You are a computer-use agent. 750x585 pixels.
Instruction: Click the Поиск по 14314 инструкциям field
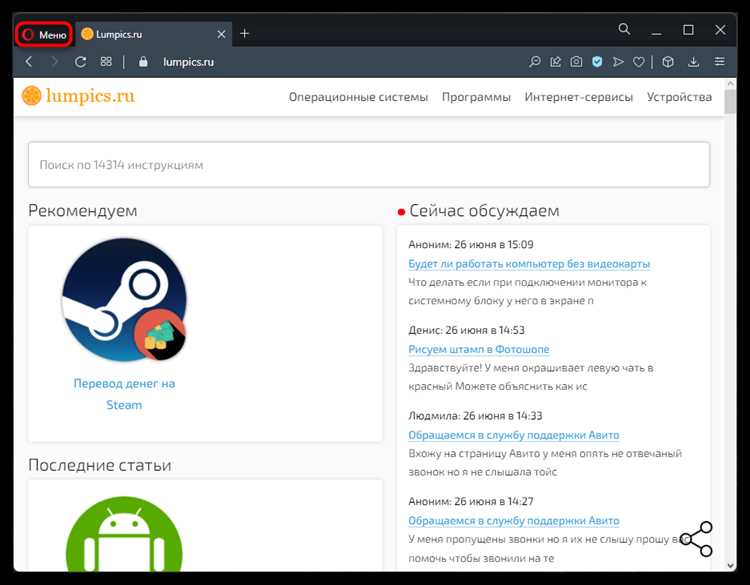click(369, 165)
